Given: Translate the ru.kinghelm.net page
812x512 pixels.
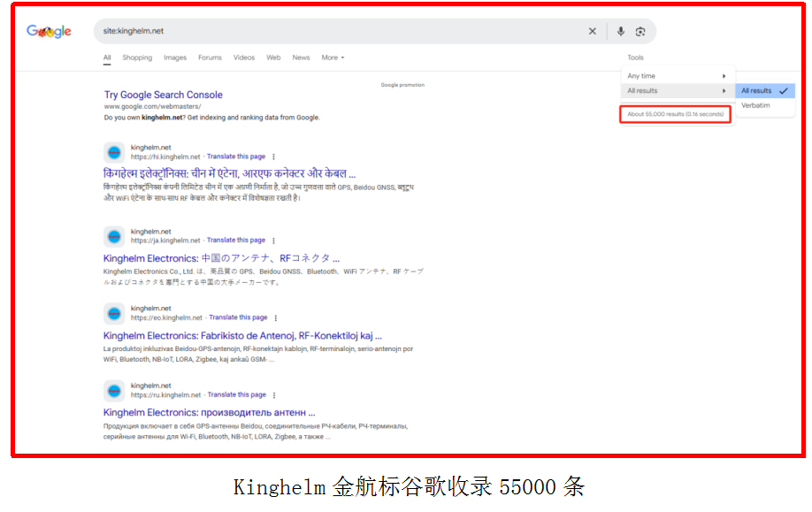Looking at the screenshot, I should pyautogui.click(x=237, y=394).
